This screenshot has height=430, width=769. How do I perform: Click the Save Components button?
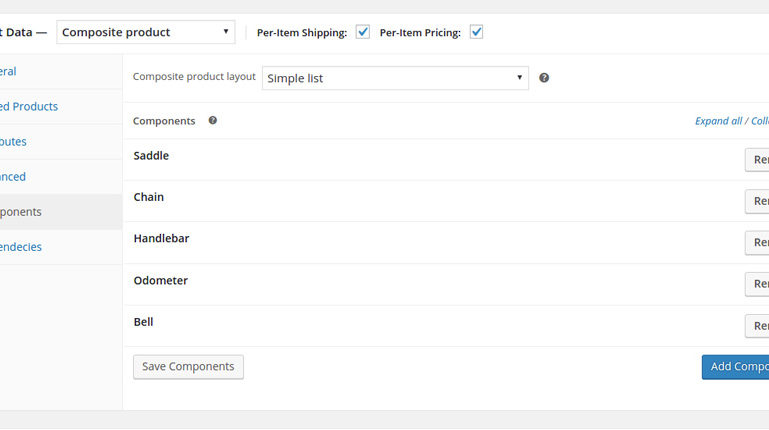click(188, 367)
